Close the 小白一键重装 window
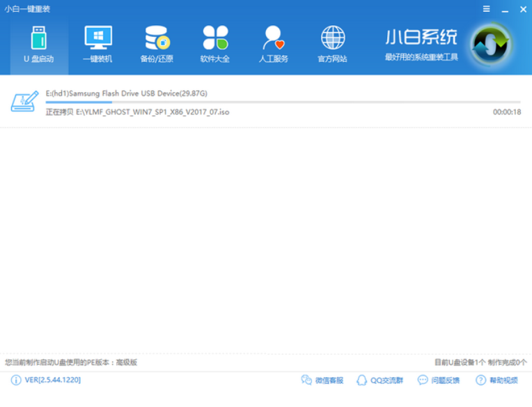Image resolution: width=532 pixels, height=407 pixels. tap(522, 8)
